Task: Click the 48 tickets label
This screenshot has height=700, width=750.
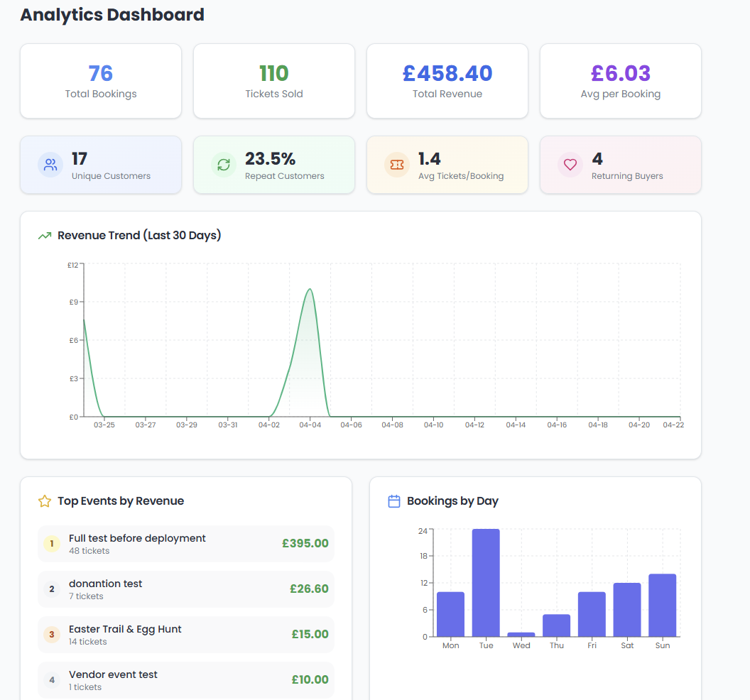Action: (89, 551)
